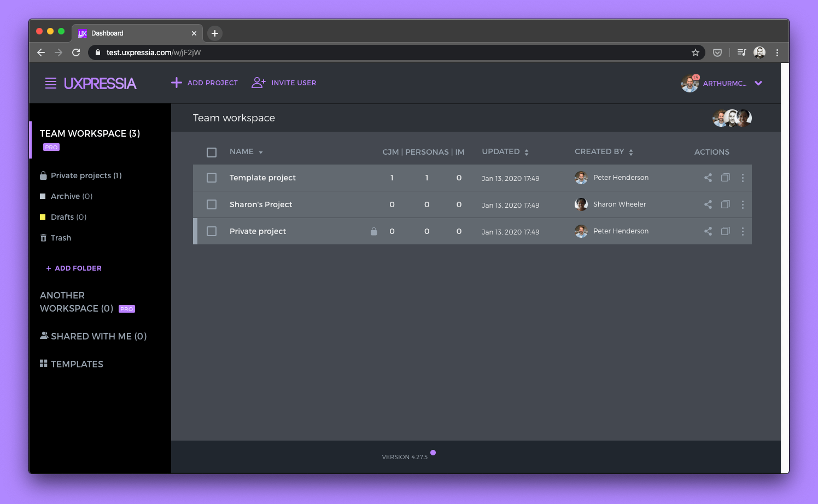The height and width of the screenshot is (504, 818).
Task: Click team member avatars in workspace header
Action: pyautogui.click(x=732, y=118)
